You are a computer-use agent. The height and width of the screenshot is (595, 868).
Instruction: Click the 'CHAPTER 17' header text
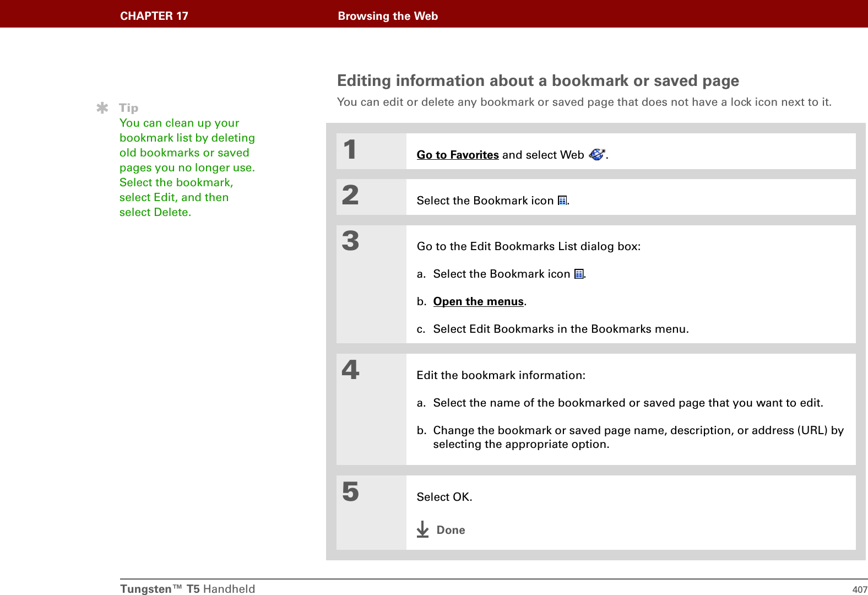click(154, 16)
